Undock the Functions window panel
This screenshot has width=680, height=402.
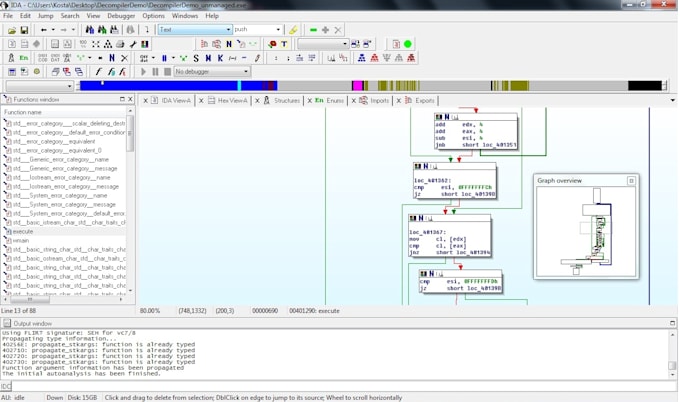tap(122, 99)
